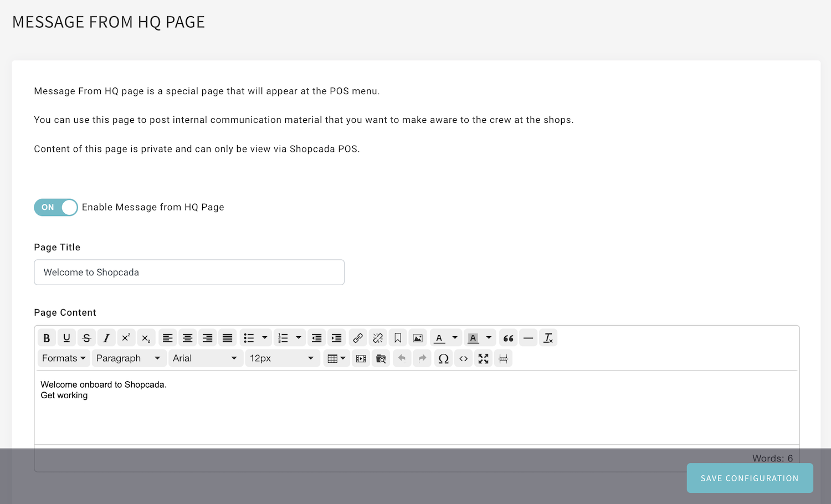The width and height of the screenshot is (831, 504).
Task: Open the special character omega icon
Action: 443,358
